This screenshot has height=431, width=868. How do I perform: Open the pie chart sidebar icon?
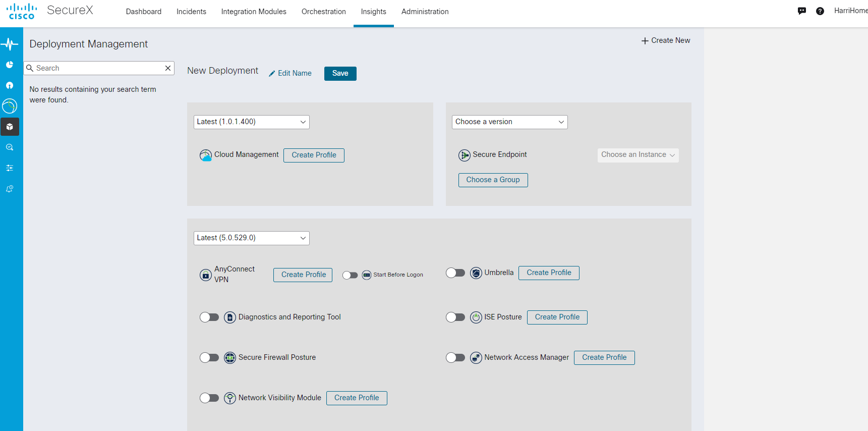pyautogui.click(x=10, y=65)
